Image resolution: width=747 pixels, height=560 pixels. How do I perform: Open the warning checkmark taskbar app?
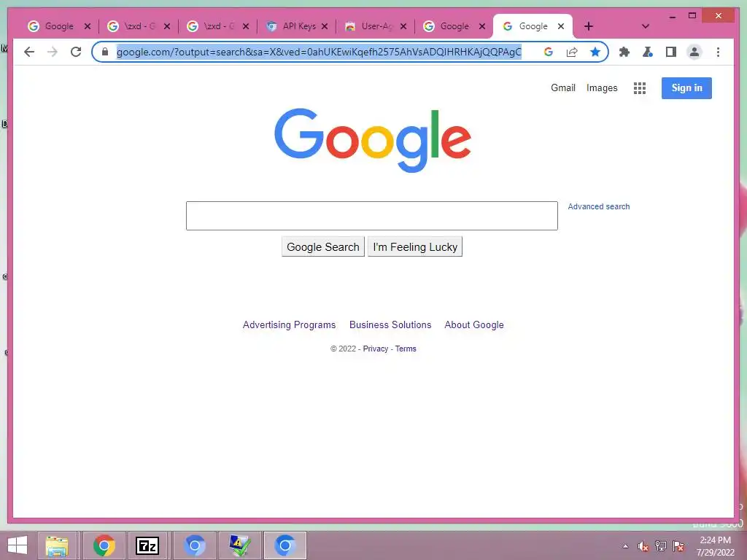coord(239,545)
